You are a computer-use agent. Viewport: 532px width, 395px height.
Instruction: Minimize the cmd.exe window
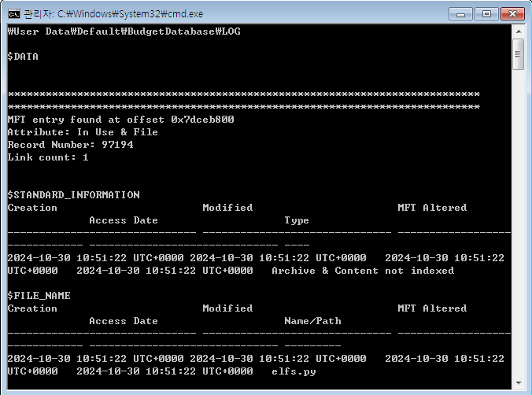click(460, 14)
